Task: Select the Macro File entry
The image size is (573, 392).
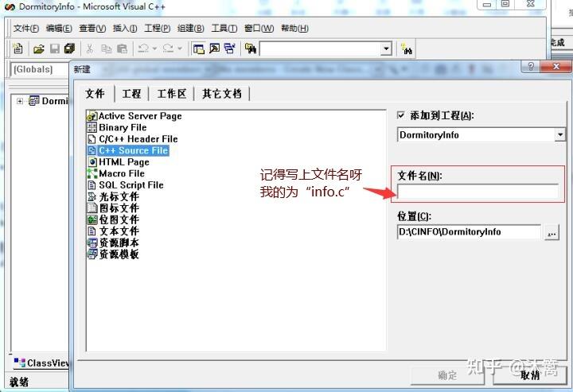Action: [x=121, y=173]
